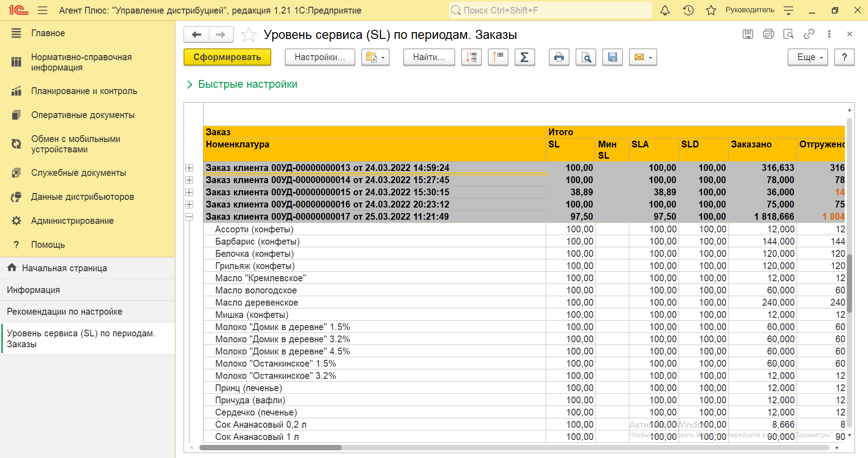Click the expand all groups icon

pos(472,57)
